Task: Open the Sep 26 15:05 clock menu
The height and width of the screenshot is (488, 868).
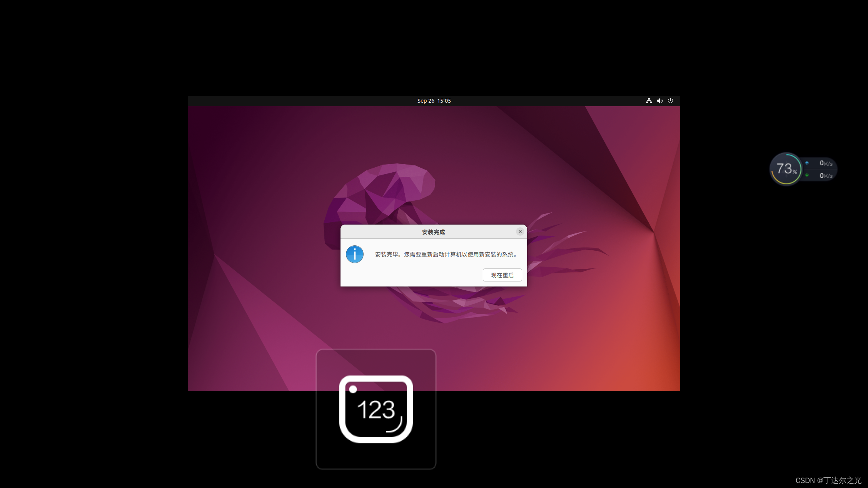Action: tap(434, 101)
